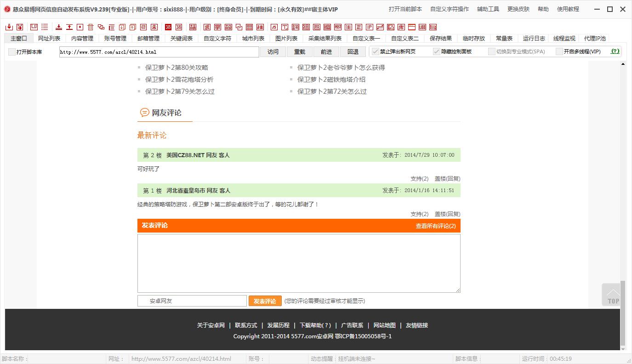Toggle 隐藏控制面板 checkbox
The width and height of the screenshot is (632, 364).
point(437,51)
